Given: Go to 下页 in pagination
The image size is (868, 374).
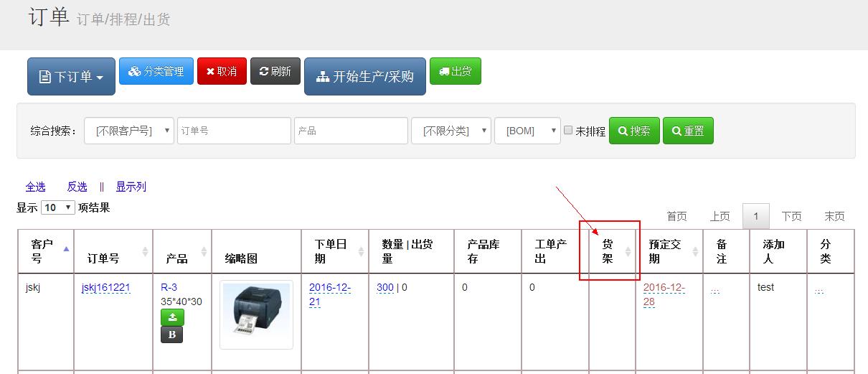Looking at the screenshot, I should [791, 216].
